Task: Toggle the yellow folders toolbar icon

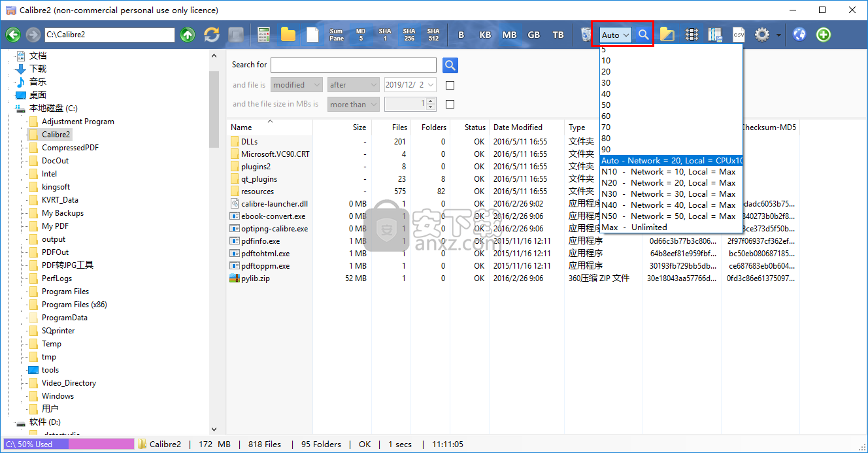Action: point(288,35)
